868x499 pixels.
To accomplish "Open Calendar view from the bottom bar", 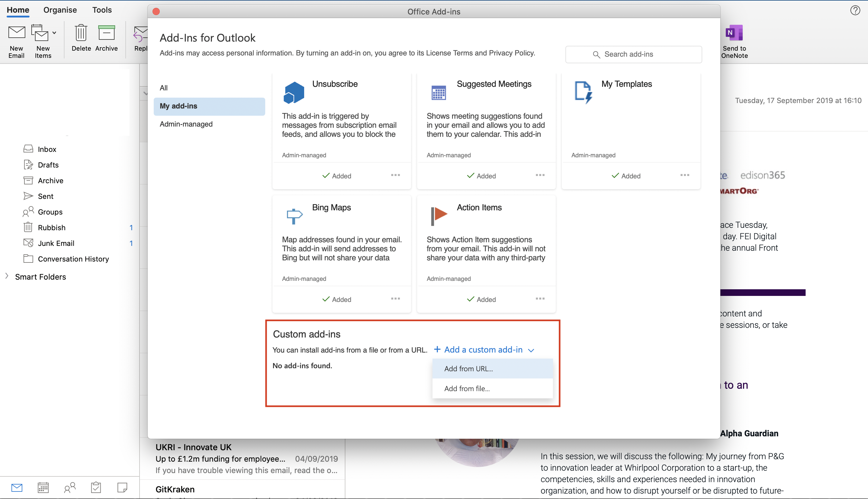I will 43,487.
